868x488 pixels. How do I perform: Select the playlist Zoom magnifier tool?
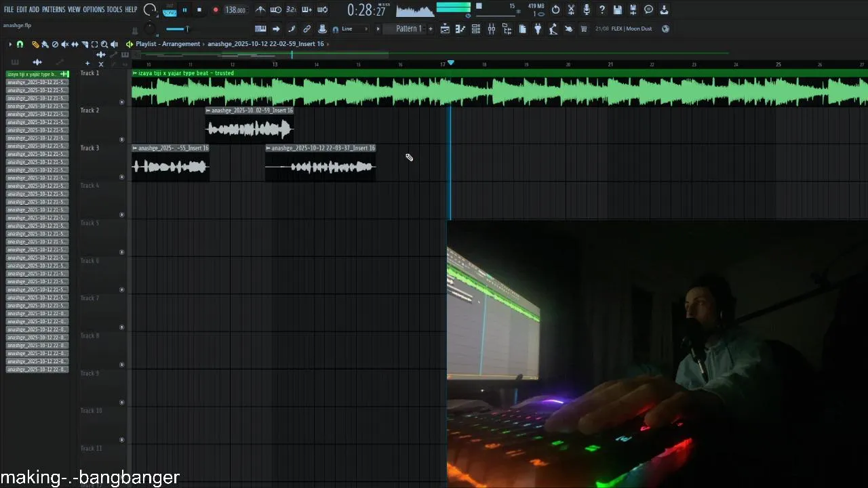click(104, 44)
